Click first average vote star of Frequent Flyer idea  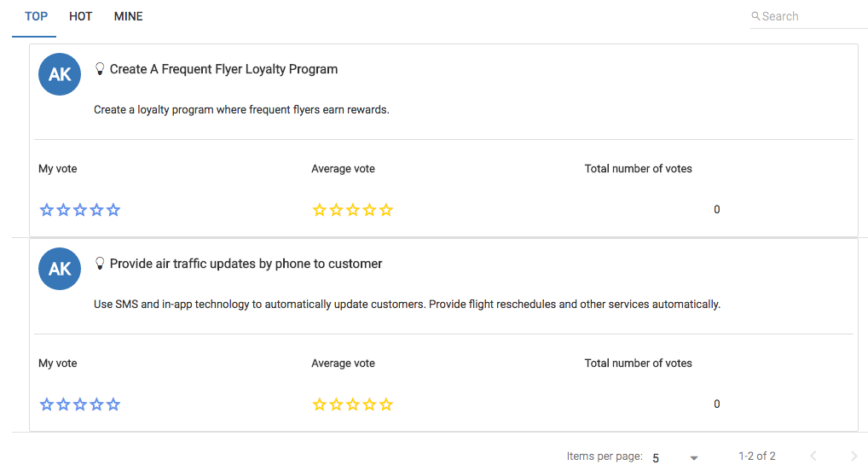pos(320,210)
